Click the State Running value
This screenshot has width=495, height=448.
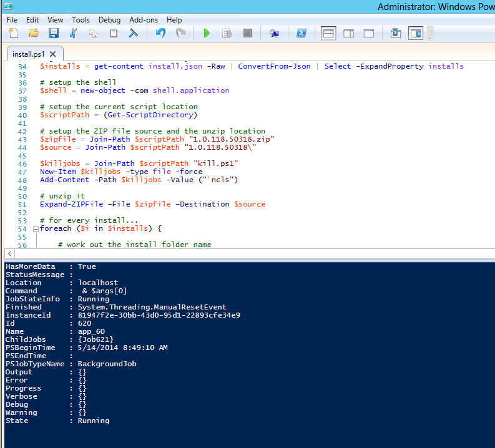coord(94,421)
